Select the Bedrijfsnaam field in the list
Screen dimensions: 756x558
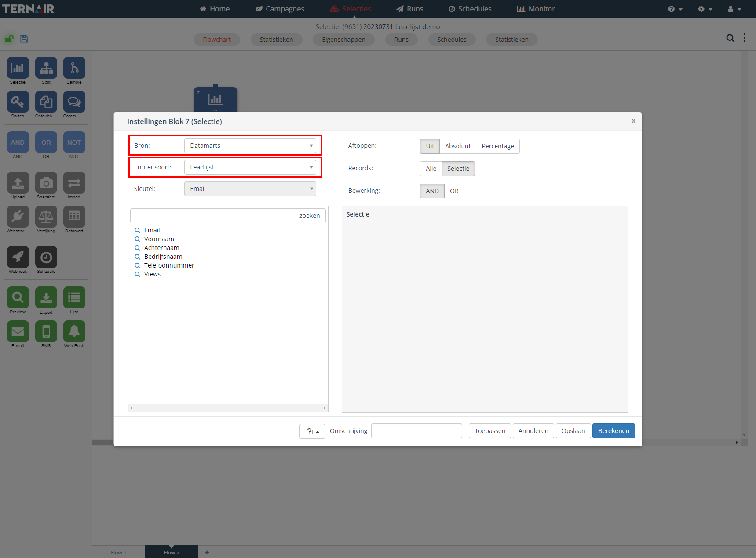[x=163, y=257]
